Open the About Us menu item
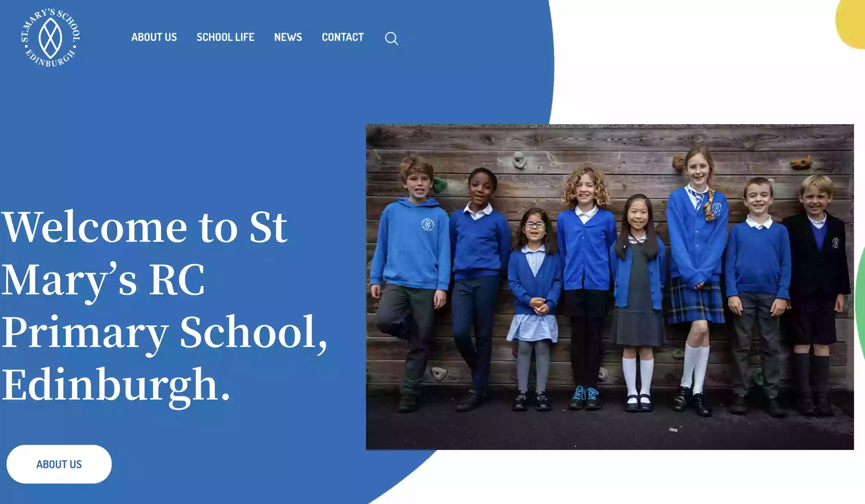 (154, 37)
